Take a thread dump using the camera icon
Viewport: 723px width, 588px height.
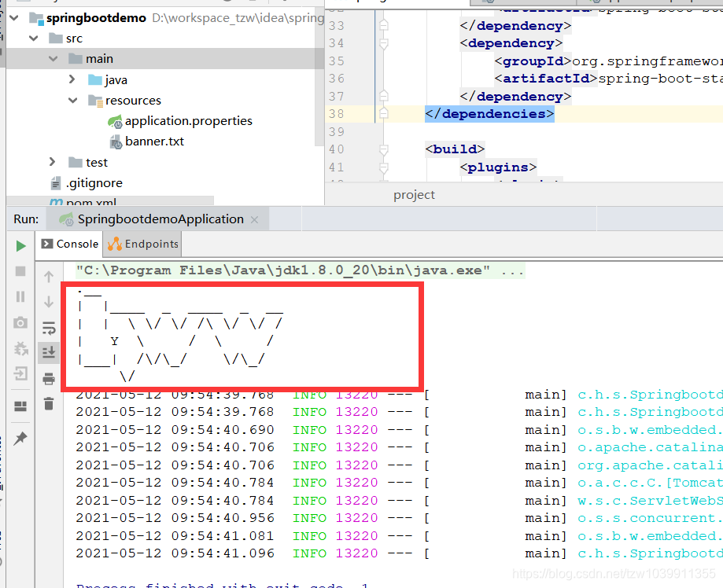pyautogui.click(x=20, y=322)
